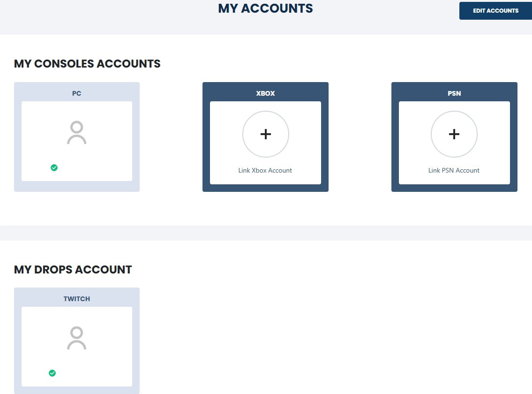The height and width of the screenshot is (394, 532).
Task: Click the Twitch account avatar icon
Action: coord(77,338)
